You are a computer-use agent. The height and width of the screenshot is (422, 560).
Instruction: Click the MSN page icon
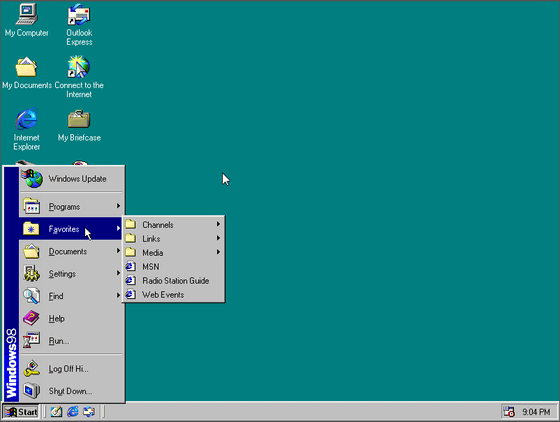130,266
